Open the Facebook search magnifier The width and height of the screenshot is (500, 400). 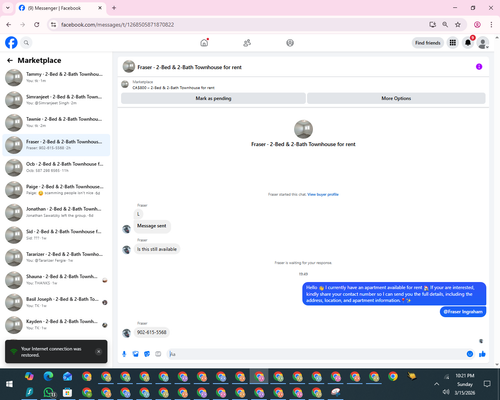[26, 43]
